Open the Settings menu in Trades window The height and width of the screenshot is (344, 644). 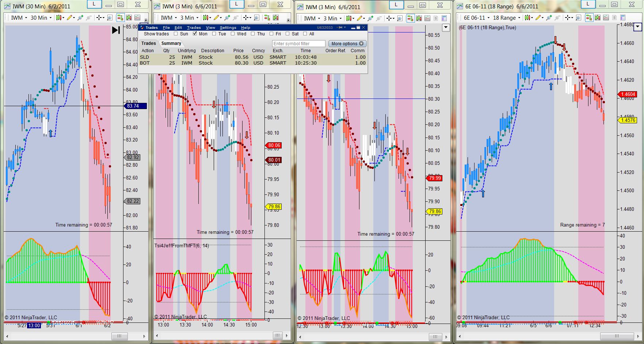228,27
